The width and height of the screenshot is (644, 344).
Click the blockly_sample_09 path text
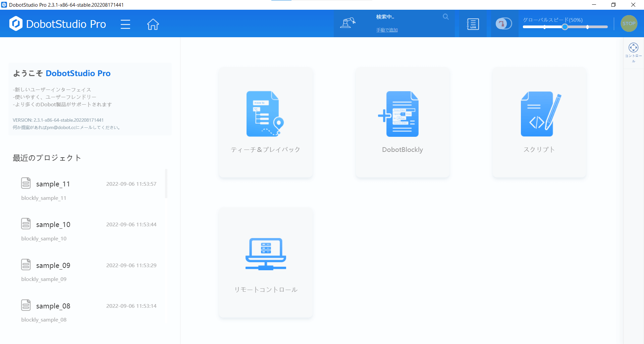pos(44,279)
